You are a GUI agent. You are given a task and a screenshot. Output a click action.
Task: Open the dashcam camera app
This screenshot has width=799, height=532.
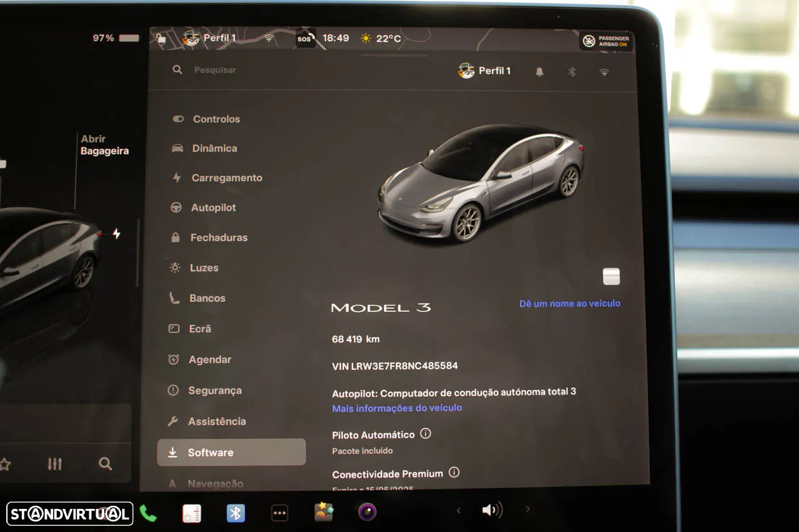pos(367,512)
